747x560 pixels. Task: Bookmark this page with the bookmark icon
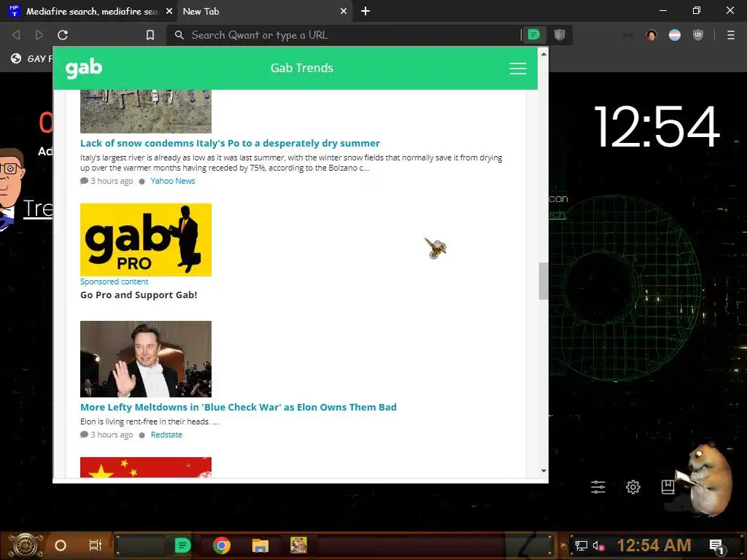[x=150, y=35]
